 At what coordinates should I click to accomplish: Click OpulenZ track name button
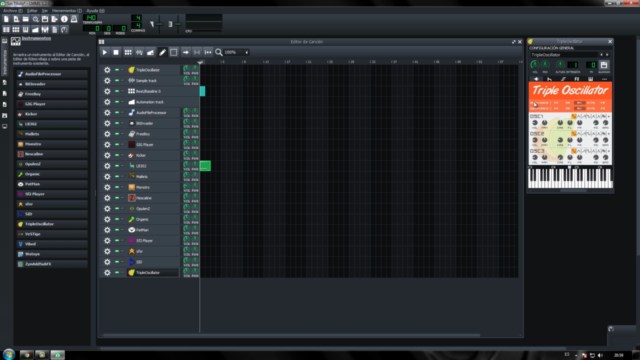pyautogui.click(x=153, y=209)
